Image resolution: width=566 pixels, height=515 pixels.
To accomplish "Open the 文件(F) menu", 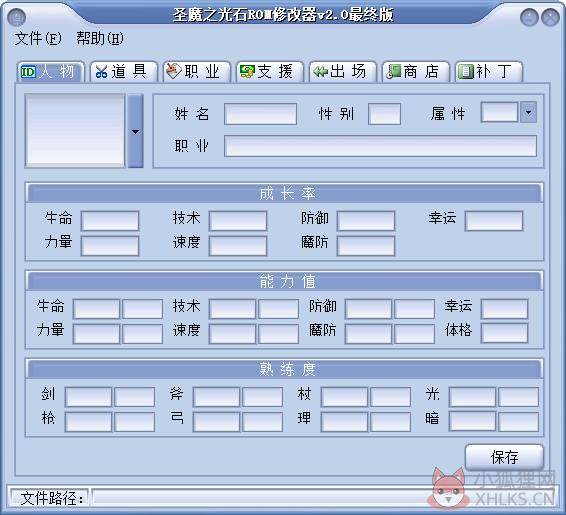I will pos(38,38).
